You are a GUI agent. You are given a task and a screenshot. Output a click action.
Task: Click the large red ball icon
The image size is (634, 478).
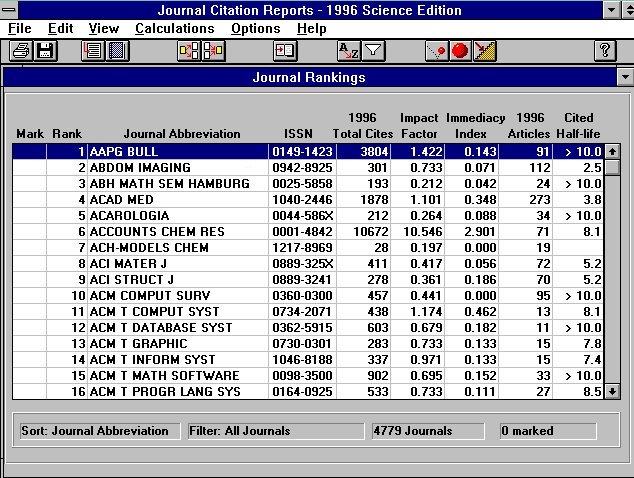[460, 51]
